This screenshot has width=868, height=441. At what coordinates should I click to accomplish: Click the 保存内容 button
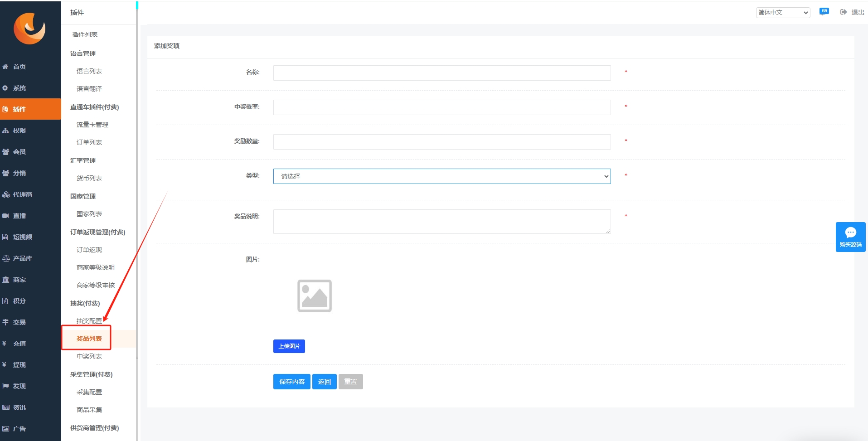(x=292, y=382)
